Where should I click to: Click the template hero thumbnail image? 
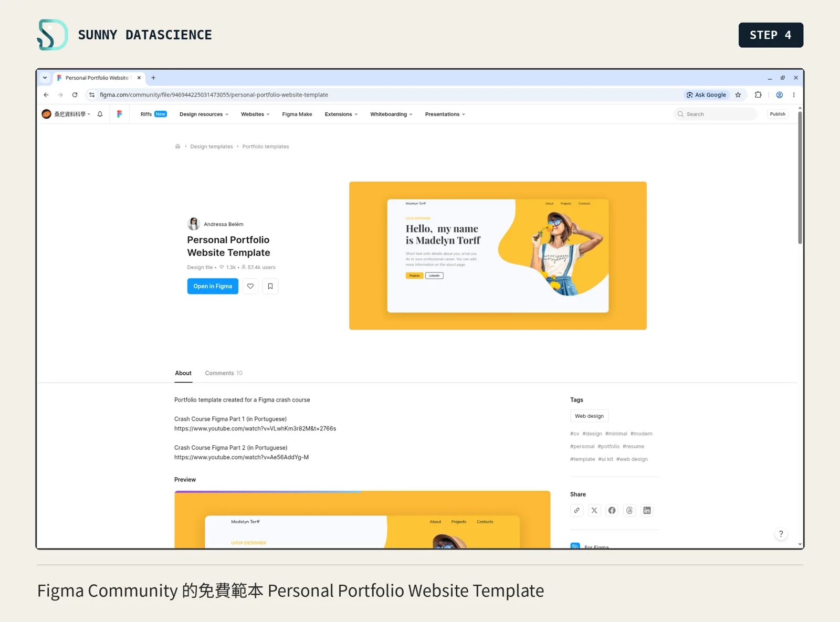coord(498,256)
